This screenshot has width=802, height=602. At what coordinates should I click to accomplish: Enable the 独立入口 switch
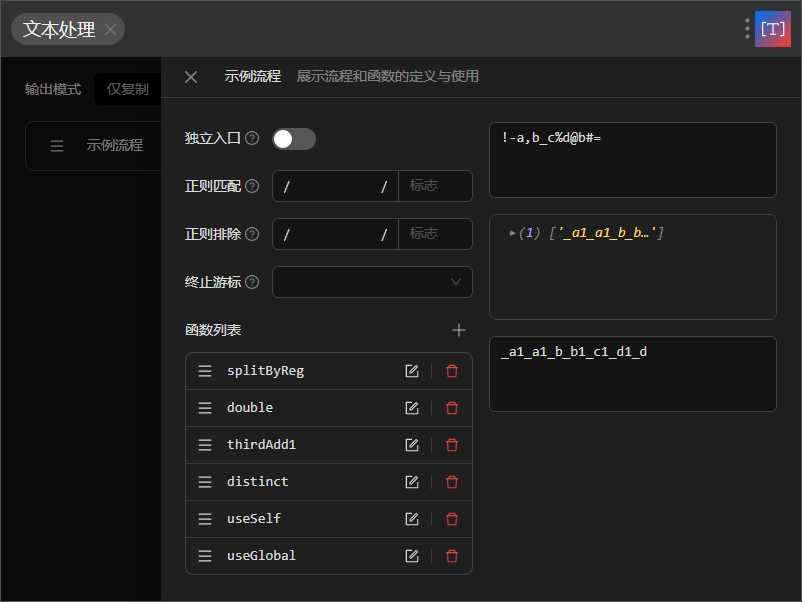(x=294, y=140)
